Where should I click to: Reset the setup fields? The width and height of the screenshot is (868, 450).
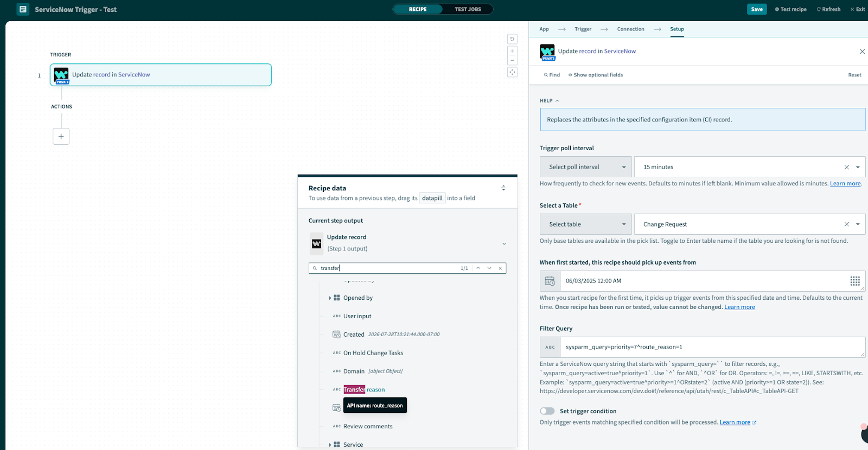pos(854,75)
